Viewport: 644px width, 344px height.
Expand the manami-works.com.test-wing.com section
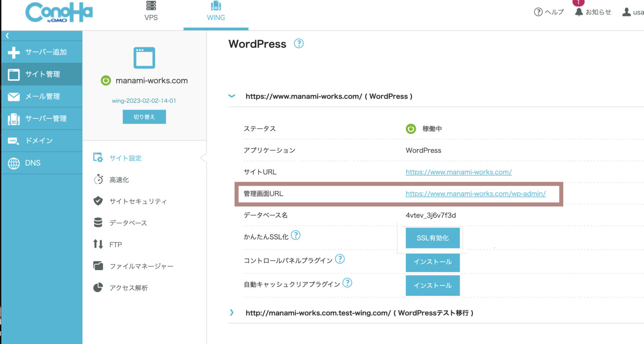coord(232,313)
